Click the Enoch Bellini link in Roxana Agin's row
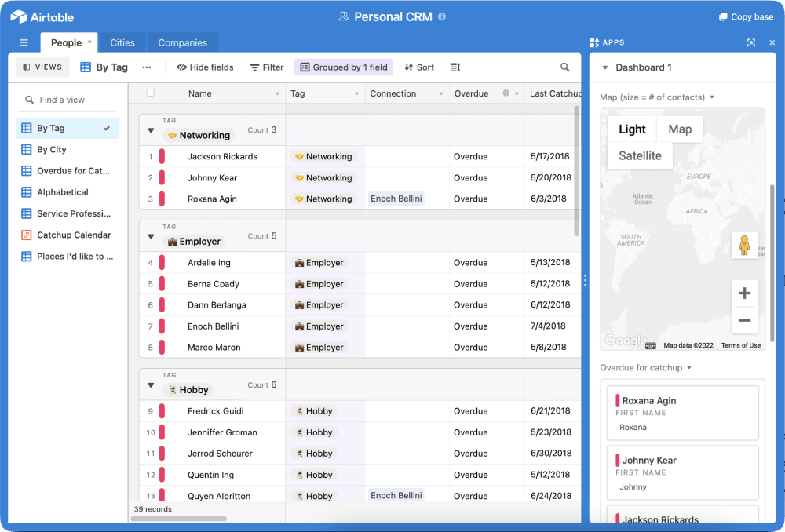Viewport: 785px width, 532px height. point(396,199)
